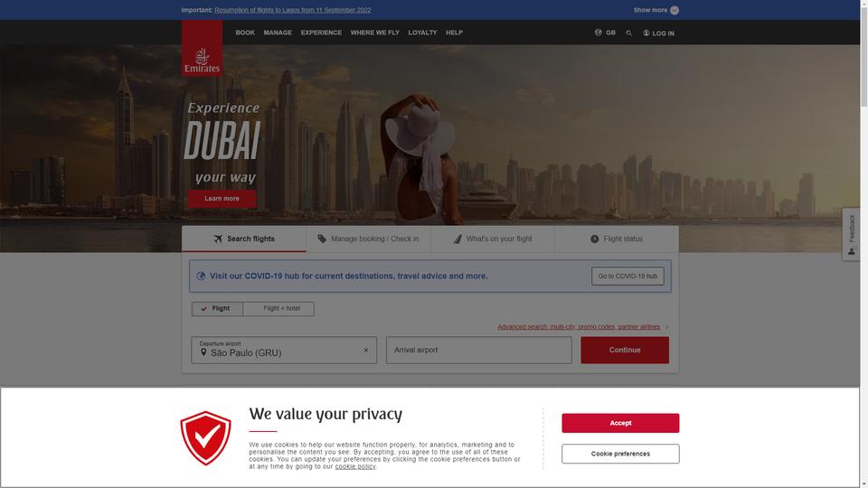The height and width of the screenshot is (488, 868).
Task: Click the Feedback side tab icon
Action: (x=852, y=252)
